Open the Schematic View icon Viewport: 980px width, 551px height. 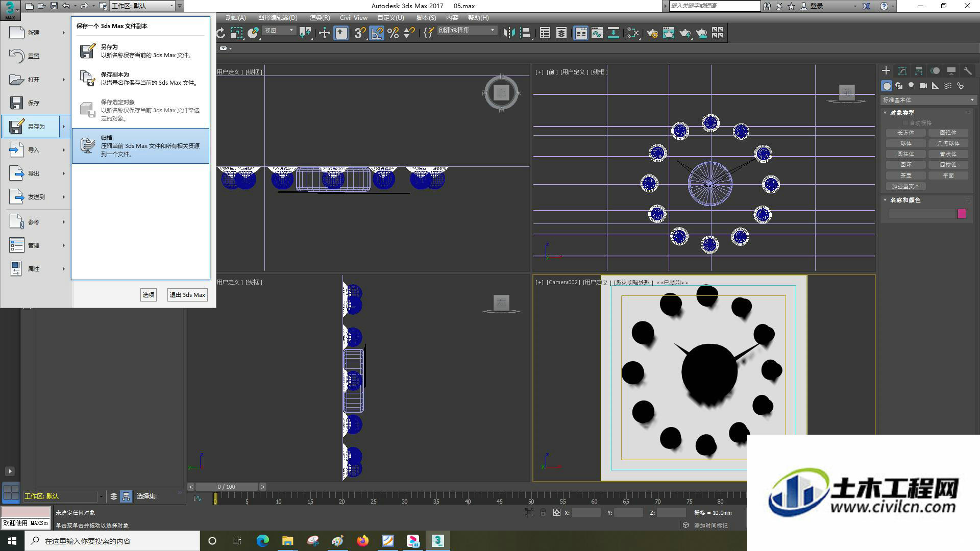tap(614, 33)
